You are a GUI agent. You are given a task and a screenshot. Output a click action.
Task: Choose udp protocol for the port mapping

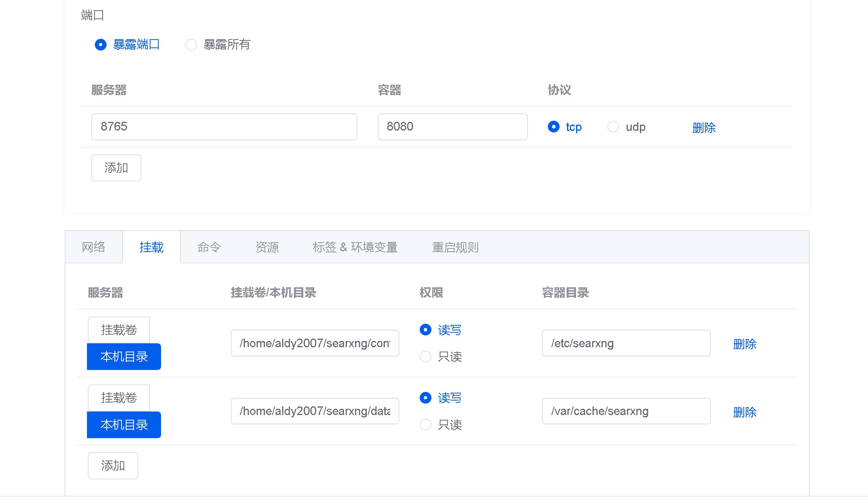click(x=613, y=127)
